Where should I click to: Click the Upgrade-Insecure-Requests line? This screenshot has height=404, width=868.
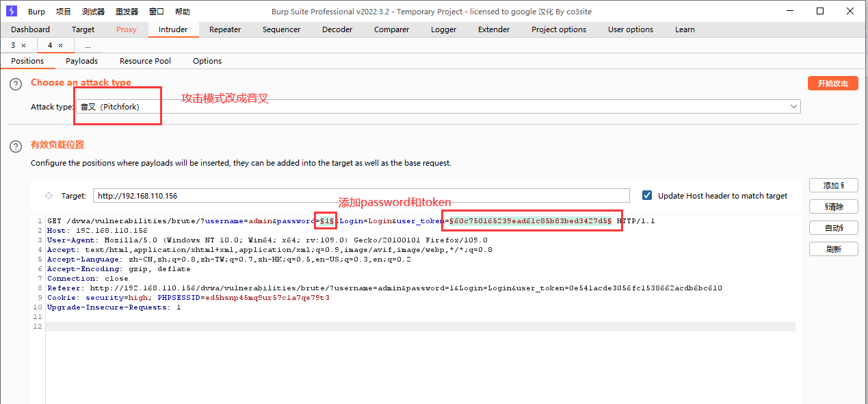point(114,307)
